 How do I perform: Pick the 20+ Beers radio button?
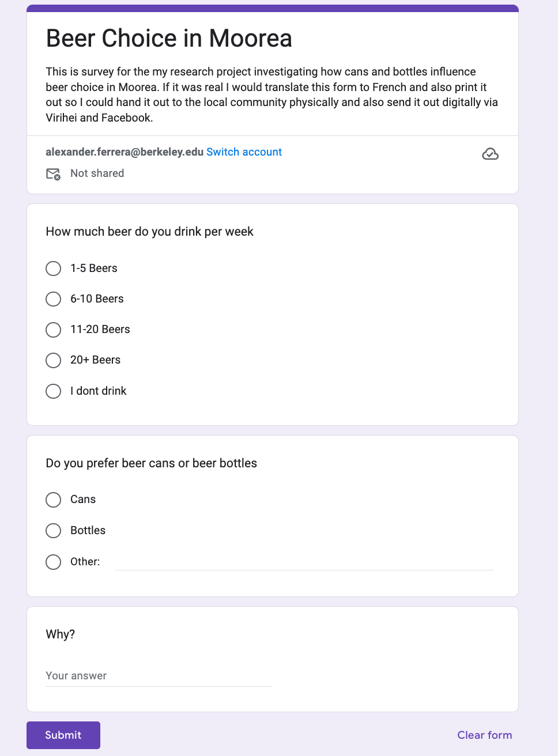tap(53, 360)
